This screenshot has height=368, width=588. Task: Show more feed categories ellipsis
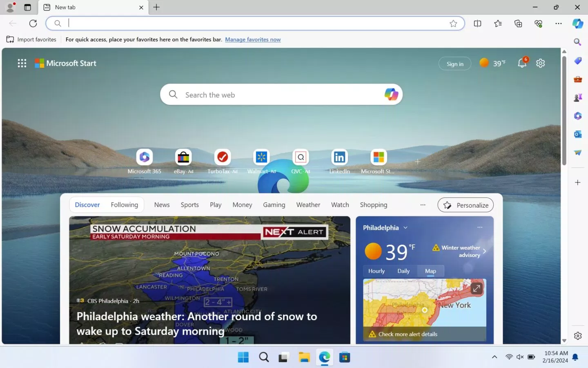(x=423, y=205)
